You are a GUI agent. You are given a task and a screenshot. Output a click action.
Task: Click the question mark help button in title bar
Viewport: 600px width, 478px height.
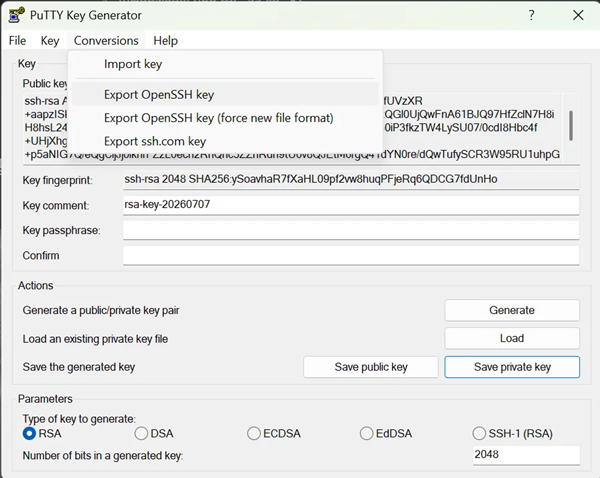pos(531,15)
